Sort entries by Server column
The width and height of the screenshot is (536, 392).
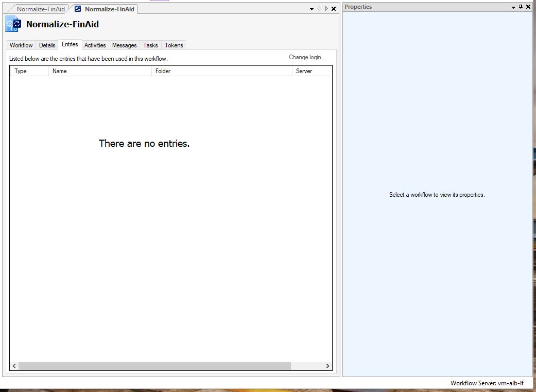(x=312, y=71)
